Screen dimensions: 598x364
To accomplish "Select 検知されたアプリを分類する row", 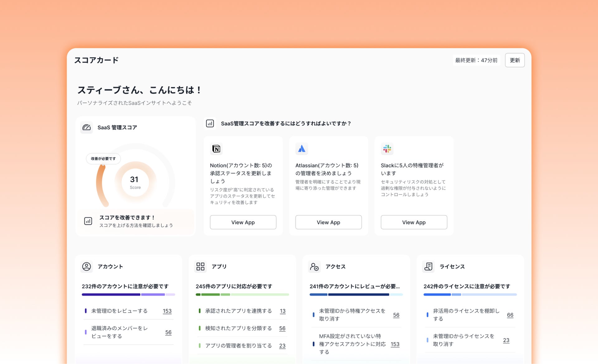I will (238, 329).
